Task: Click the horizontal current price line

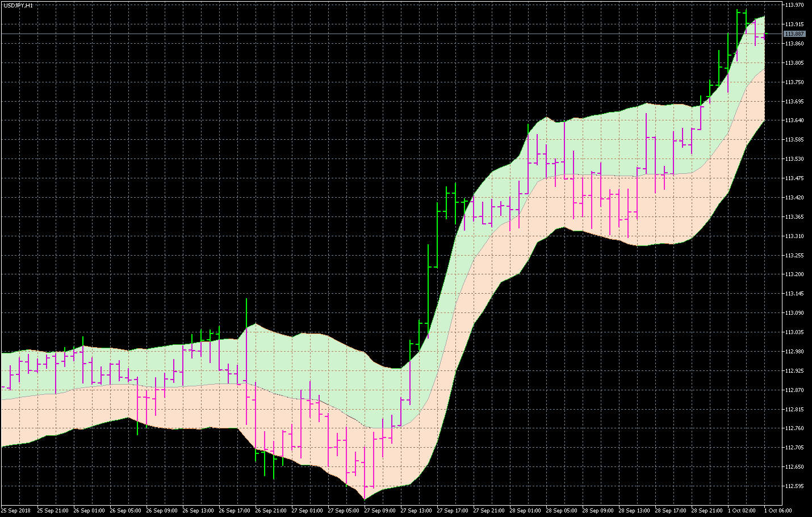Action: pos(397,34)
